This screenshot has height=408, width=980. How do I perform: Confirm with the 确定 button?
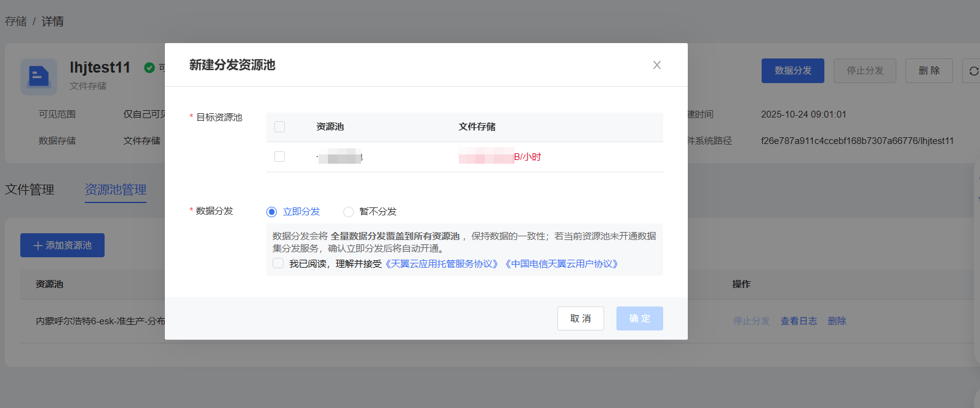coord(639,318)
